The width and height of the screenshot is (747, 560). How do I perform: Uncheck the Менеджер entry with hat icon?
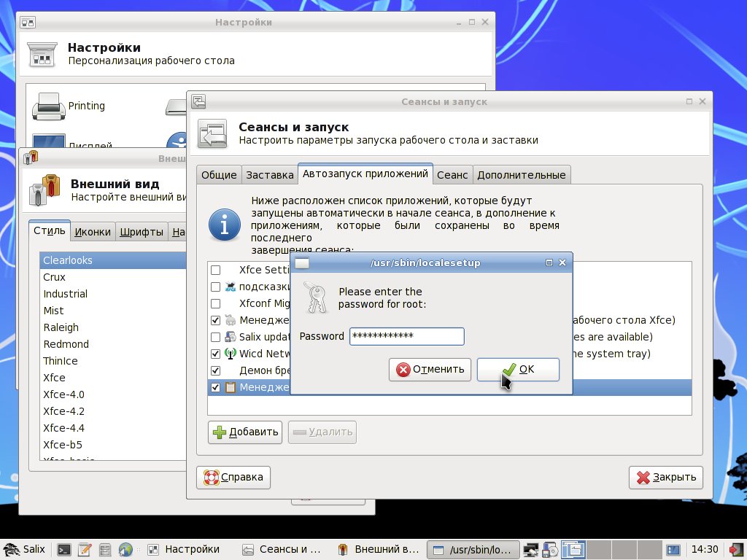tap(216, 320)
